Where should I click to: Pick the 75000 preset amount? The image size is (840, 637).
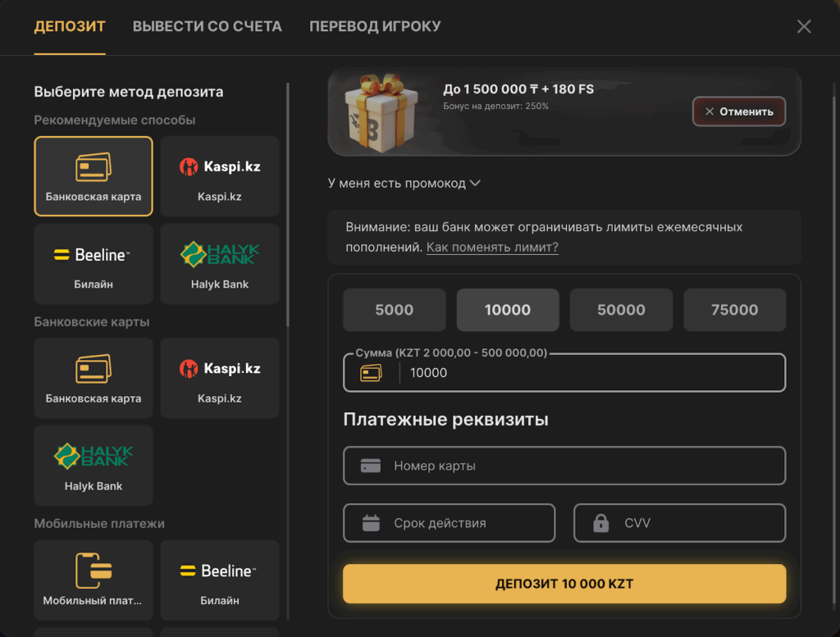click(734, 310)
